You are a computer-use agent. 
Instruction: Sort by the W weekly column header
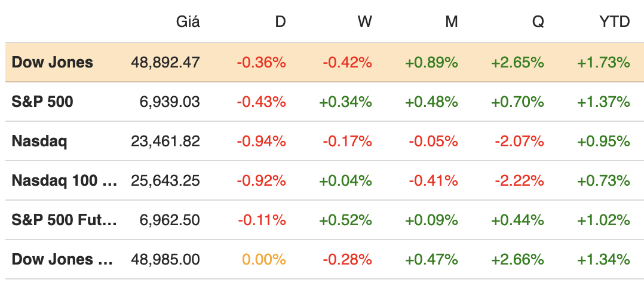tap(364, 22)
